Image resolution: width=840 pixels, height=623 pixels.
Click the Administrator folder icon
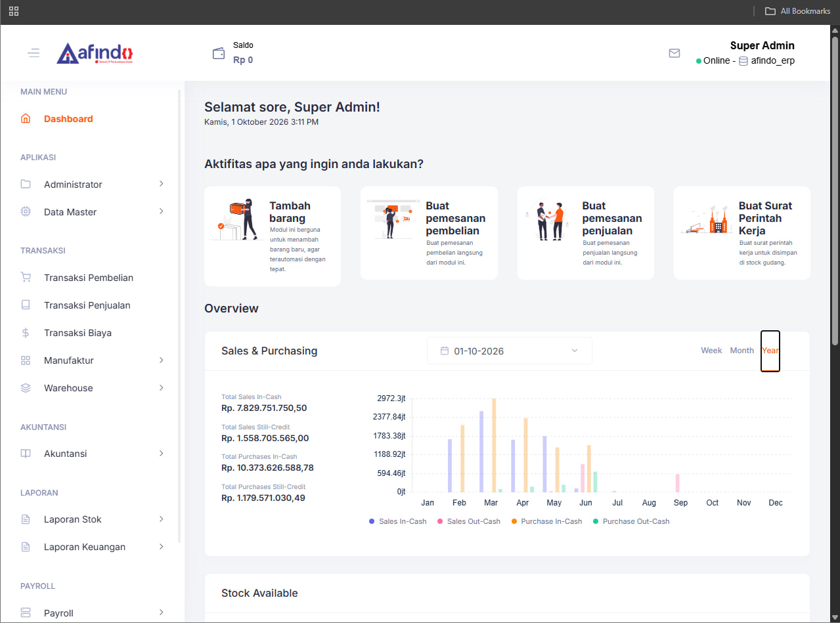pos(26,184)
